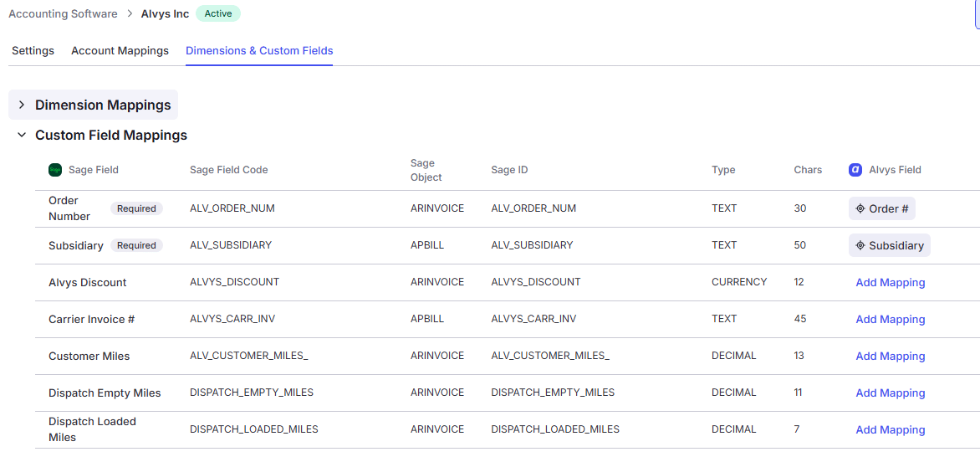Click ALVYS_CARR_INV in Sage Field Code column
Image resolution: width=980 pixels, height=462 pixels.
(232, 319)
